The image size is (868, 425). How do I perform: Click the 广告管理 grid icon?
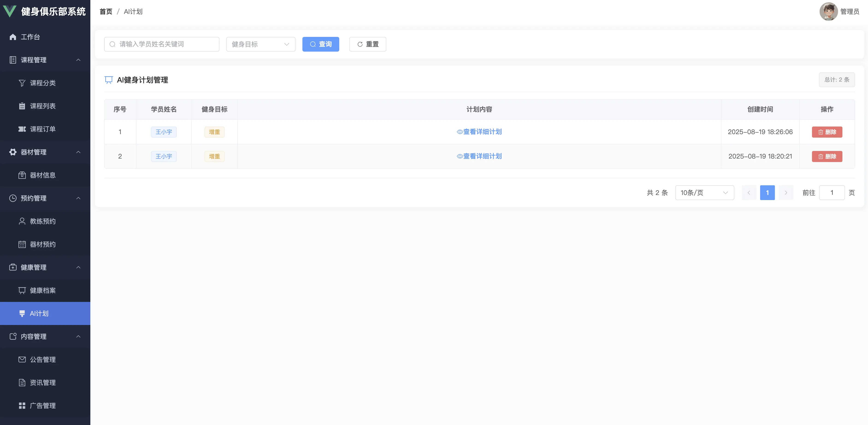click(22, 406)
